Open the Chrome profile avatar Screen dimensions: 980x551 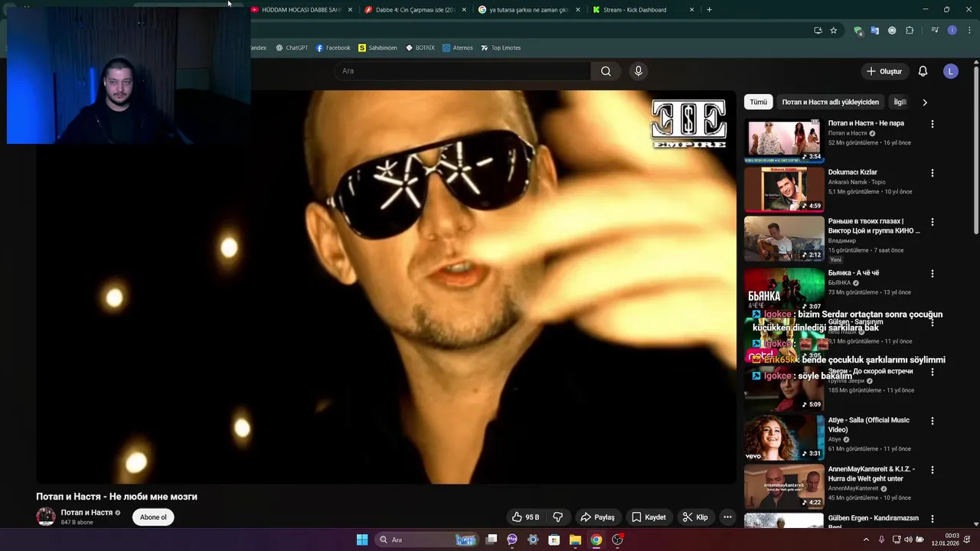[x=952, y=31]
